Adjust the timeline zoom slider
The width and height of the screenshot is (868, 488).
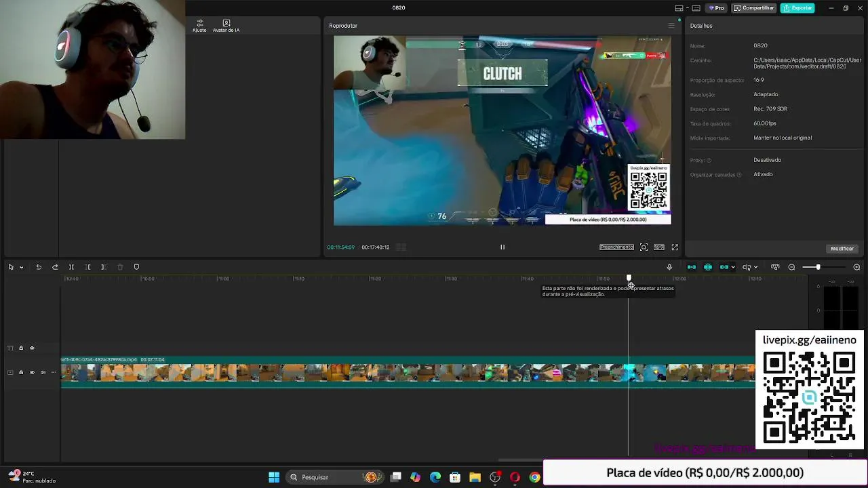(x=818, y=267)
